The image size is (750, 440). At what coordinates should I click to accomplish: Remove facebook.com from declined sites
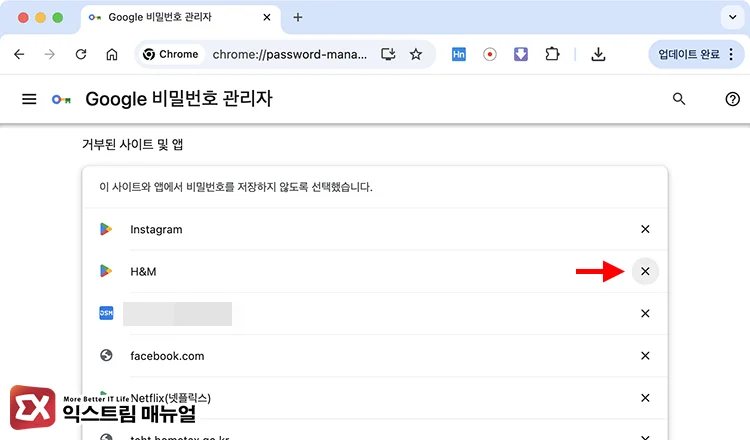point(645,355)
